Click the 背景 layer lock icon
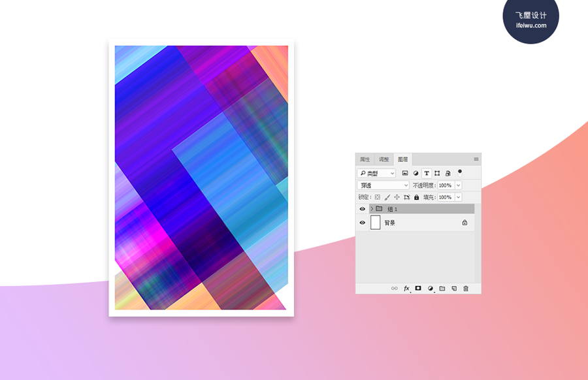Screen dimensions: 588x380 click(465, 223)
